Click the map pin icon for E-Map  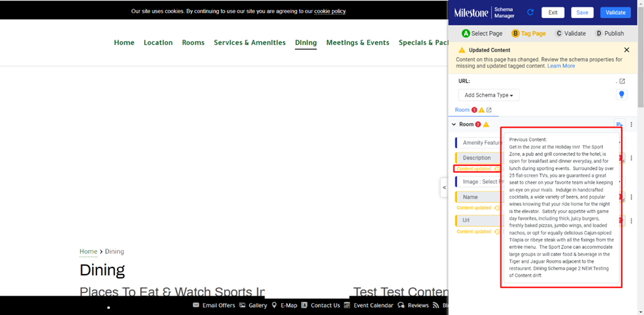pos(274,305)
